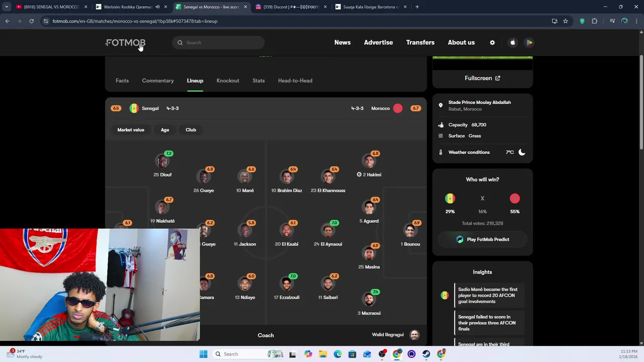Image resolution: width=644 pixels, height=362 pixels.
Task: Mute the Warbixin tab audio icon
Action: click(157, 7)
